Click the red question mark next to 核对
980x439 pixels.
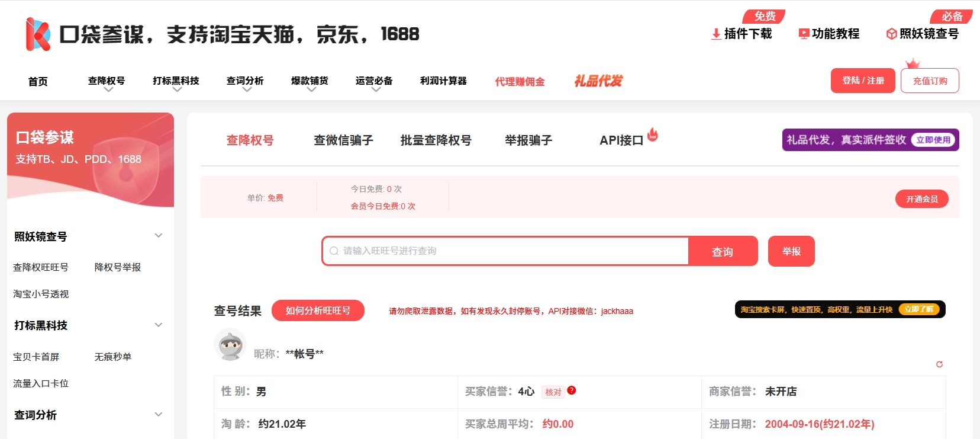(571, 390)
